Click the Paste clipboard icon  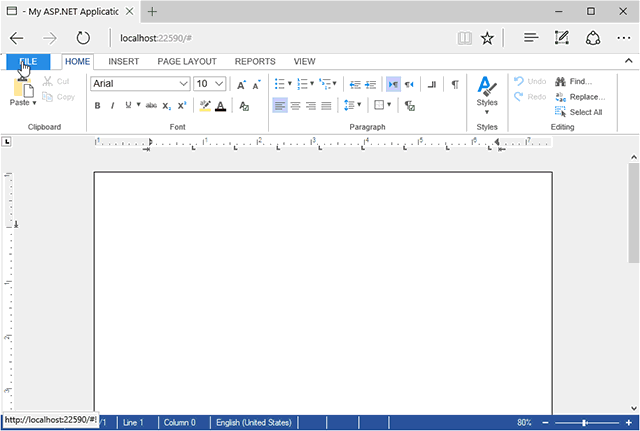pyautogui.click(x=24, y=87)
